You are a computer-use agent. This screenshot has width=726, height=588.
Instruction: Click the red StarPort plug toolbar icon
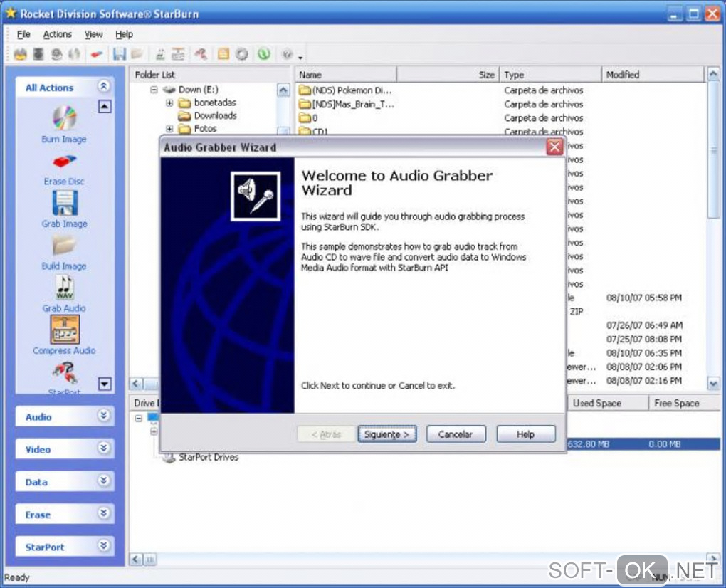point(201,54)
